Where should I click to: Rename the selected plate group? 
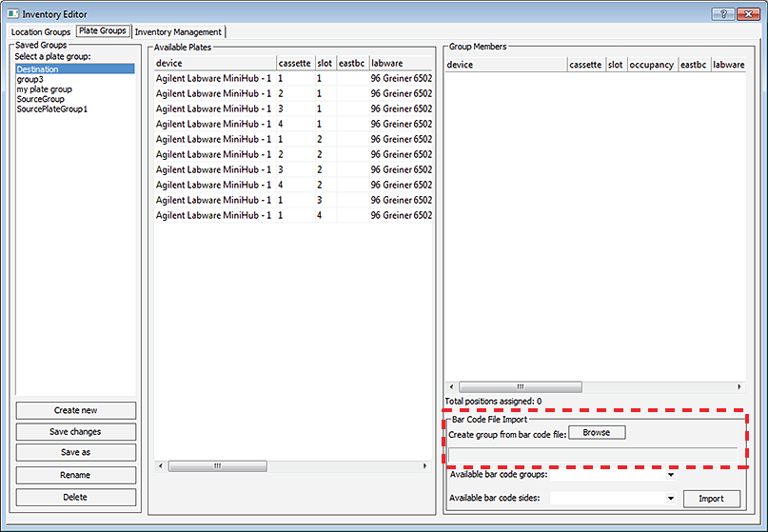(x=76, y=475)
